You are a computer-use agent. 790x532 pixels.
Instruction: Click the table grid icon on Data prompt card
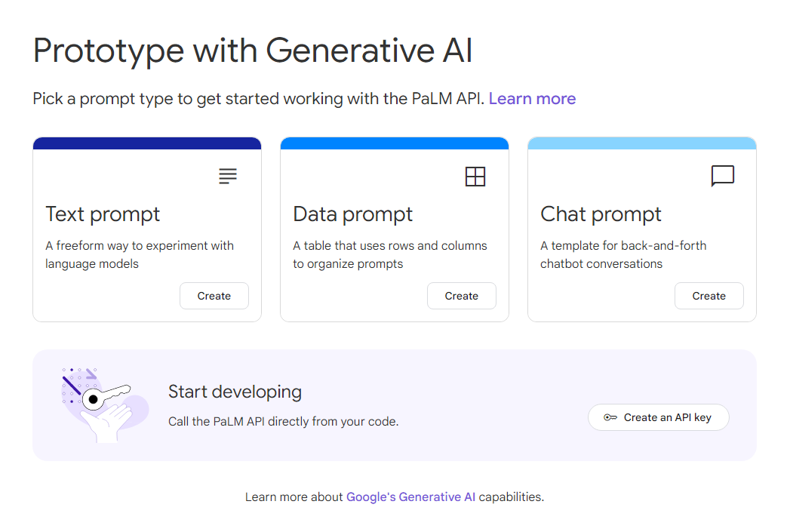tap(475, 177)
